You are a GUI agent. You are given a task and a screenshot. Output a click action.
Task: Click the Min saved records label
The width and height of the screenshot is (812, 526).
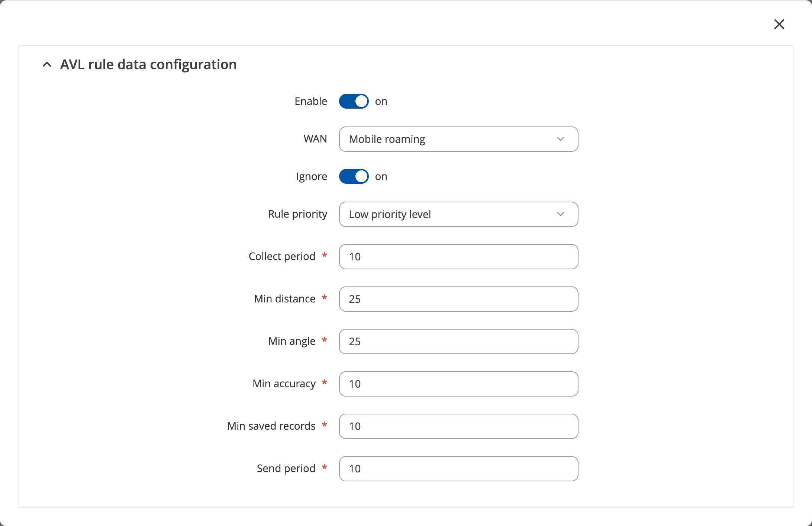click(x=271, y=426)
